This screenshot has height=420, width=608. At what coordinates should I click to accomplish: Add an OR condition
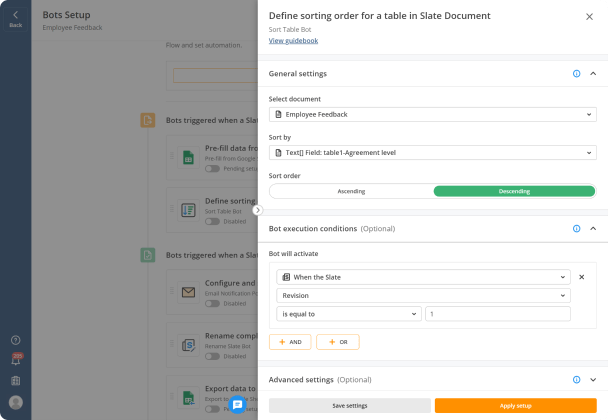338,342
